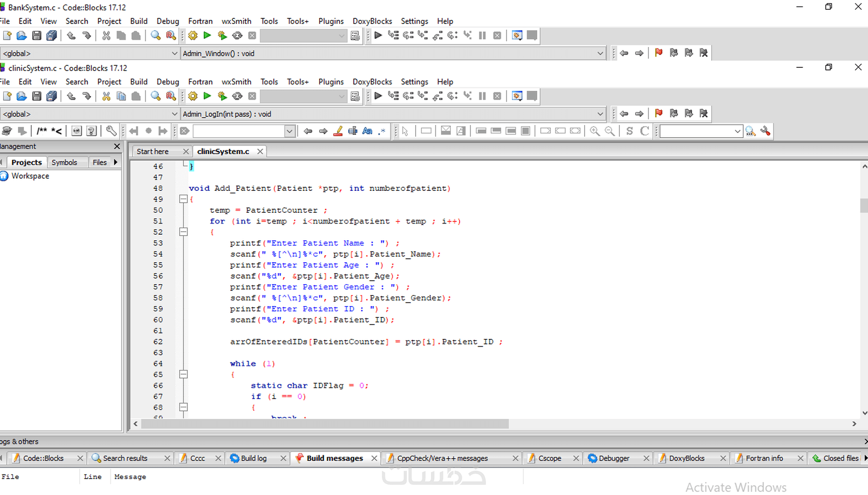Run green arrow in BankSystem.c window toolbar
The height and width of the screenshot is (495, 868).
[207, 35]
